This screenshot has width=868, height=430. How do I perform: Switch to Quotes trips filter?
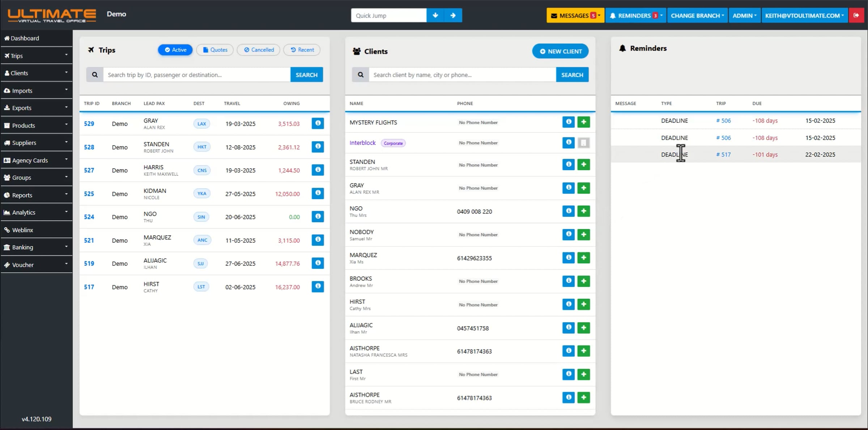tap(215, 50)
